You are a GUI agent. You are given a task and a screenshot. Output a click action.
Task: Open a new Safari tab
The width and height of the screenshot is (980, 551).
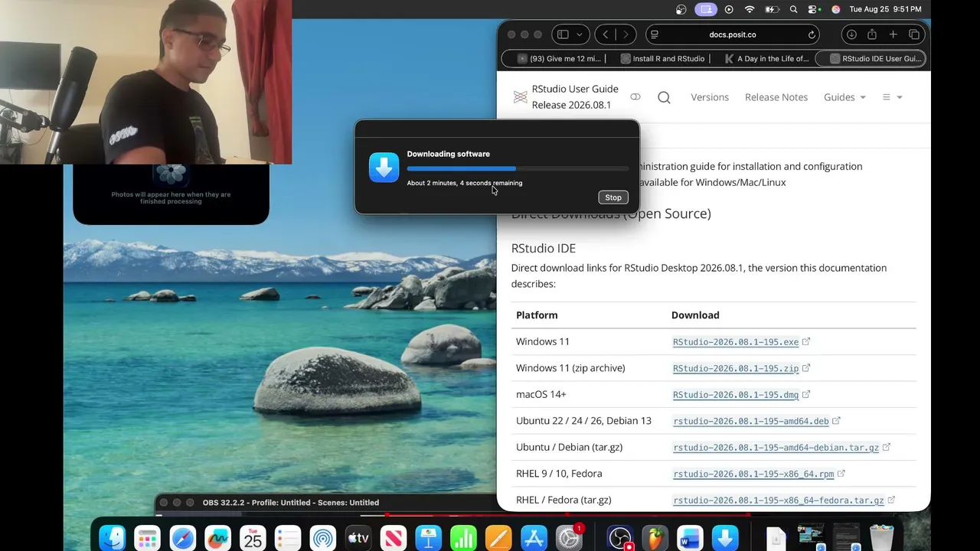893,34
